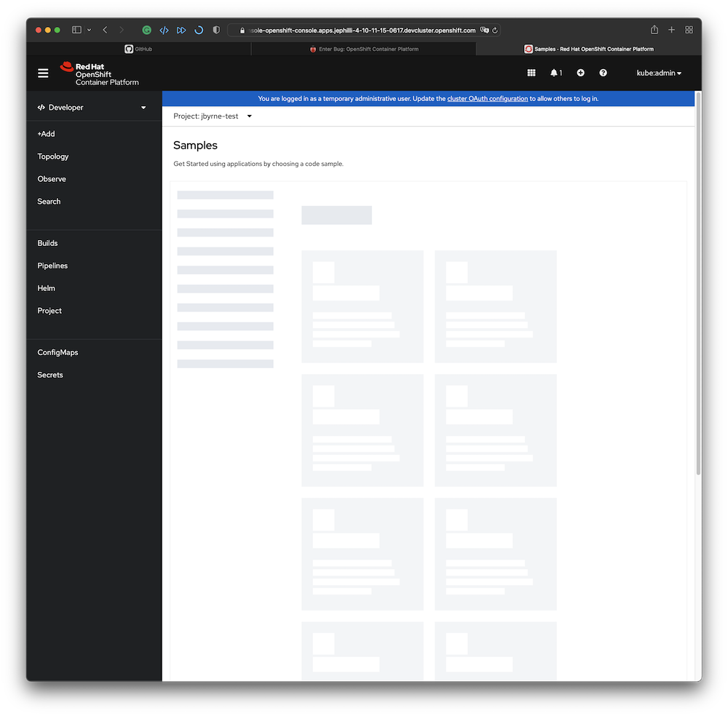The image size is (728, 716).
Task: Click the green Grammarly extension icon
Action: tap(147, 30)
